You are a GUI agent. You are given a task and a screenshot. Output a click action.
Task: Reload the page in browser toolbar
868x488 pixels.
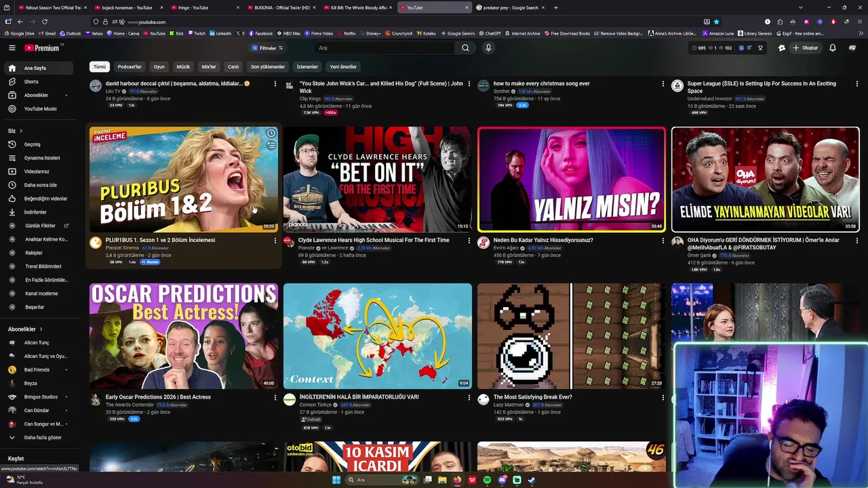(45, 22)
